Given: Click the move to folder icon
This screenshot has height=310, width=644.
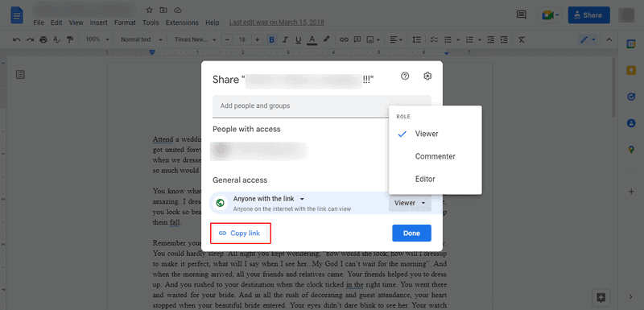Looking at the screenshot, I should pyautogui.click(x=163, y=10).
